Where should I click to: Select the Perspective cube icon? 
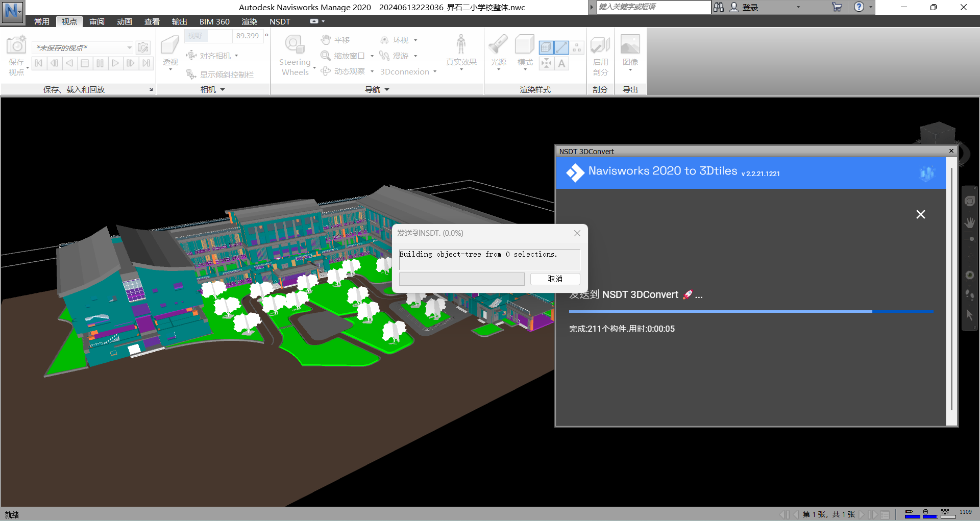[x=170, y=45]
